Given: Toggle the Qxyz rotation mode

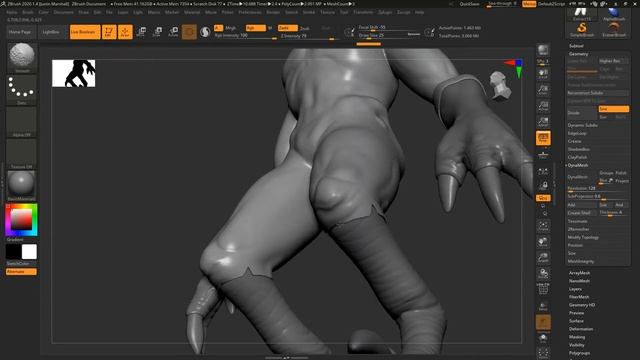Looking at the screenshot, I should (x=543, y=198).
